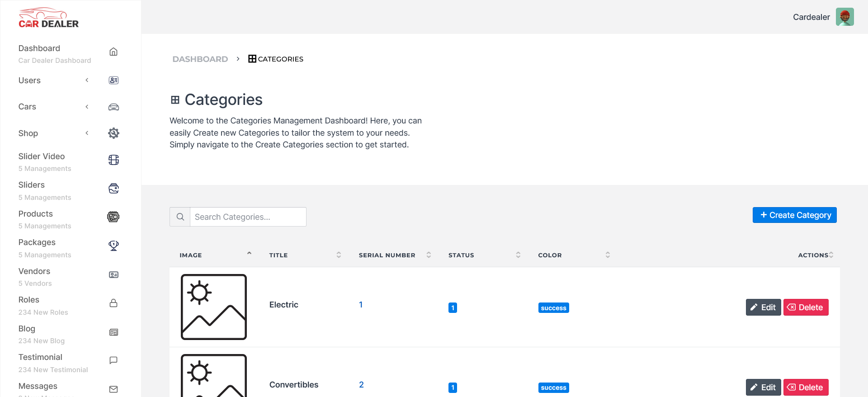Go to Dashboard breadcrumb link
The width and height of the screenshot is (868, 397).
200,59
